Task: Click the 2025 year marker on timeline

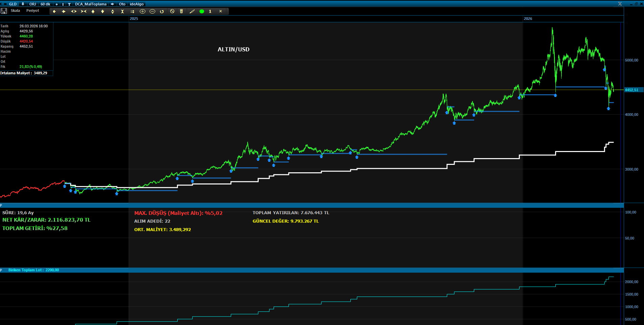Action: (x=134, y=19)
